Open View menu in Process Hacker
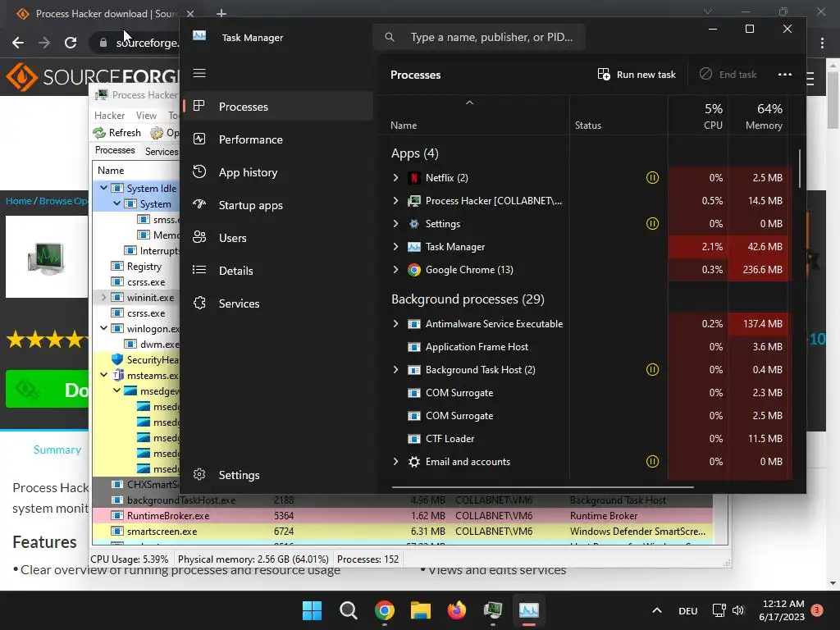Screen dimensions: 840x630 [146, 115]
